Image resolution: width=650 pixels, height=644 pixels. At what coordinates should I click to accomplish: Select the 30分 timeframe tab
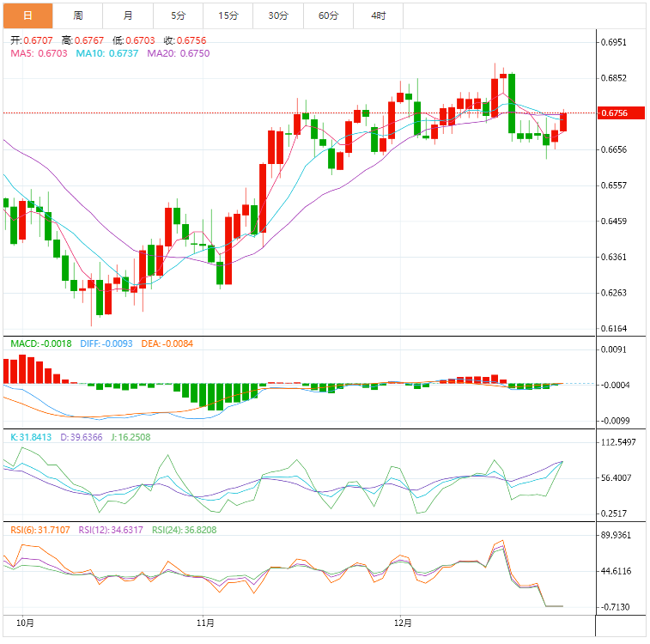[277, 15]
